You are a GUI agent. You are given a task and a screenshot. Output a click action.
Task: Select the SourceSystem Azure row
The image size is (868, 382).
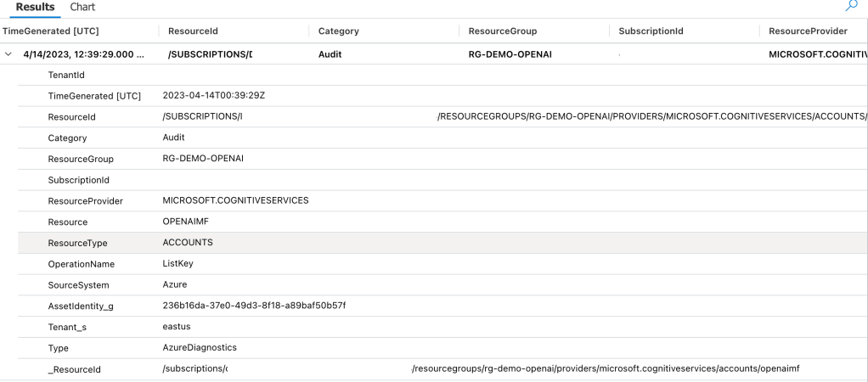(174, 285)
